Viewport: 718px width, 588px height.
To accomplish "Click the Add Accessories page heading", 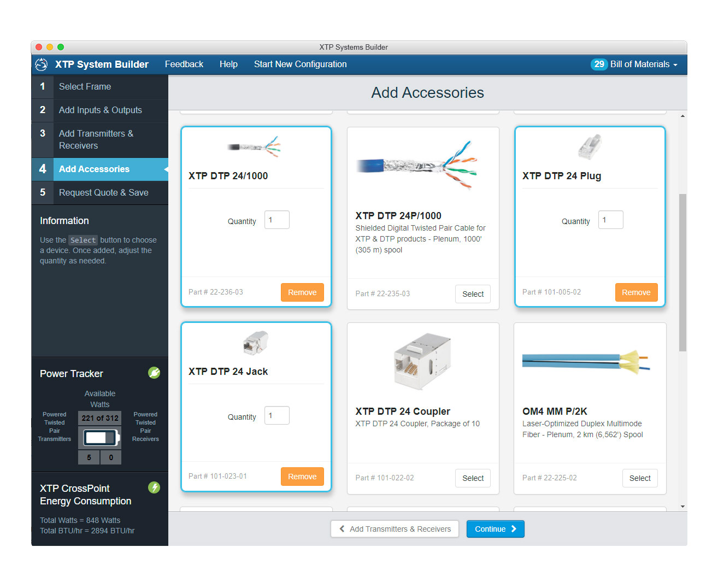I will click(427, 93).
